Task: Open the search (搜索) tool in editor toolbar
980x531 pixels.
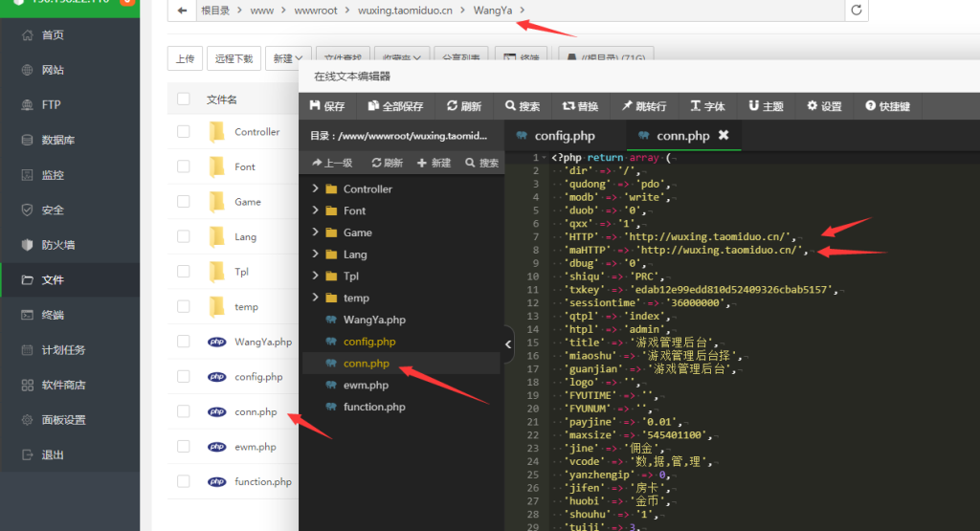Action: [x=510, y=106]
